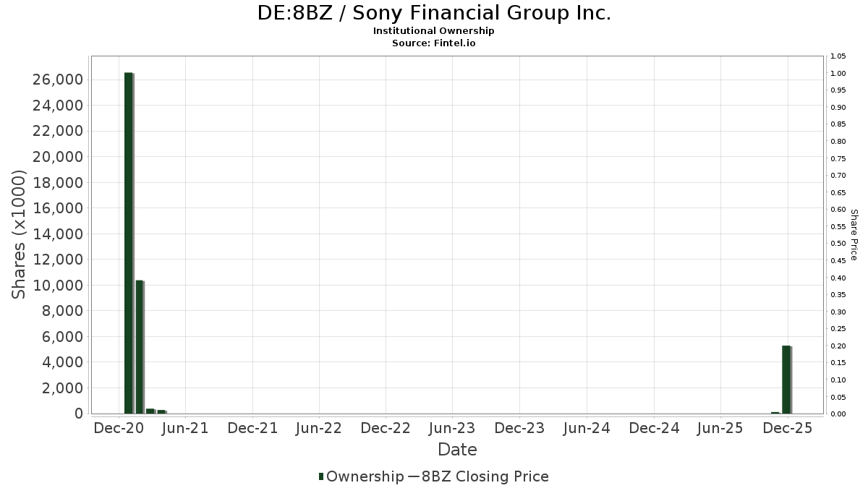
Task: Click the 14,000 shares axis label
Action: (x=58, y=234)
